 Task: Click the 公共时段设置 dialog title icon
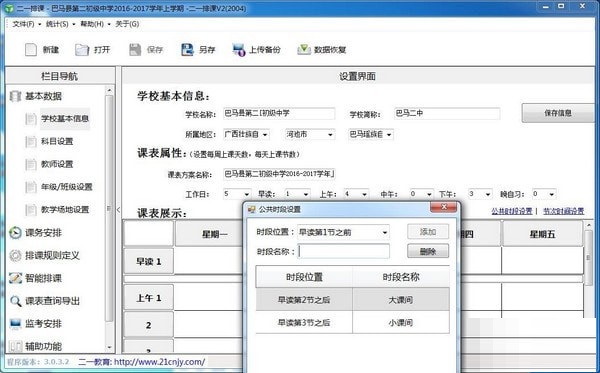click(251, 209)
